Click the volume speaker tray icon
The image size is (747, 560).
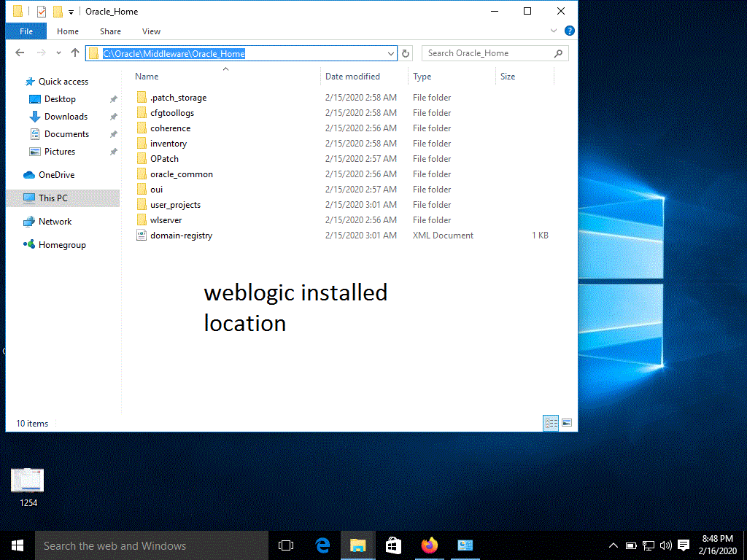[665, 545]
